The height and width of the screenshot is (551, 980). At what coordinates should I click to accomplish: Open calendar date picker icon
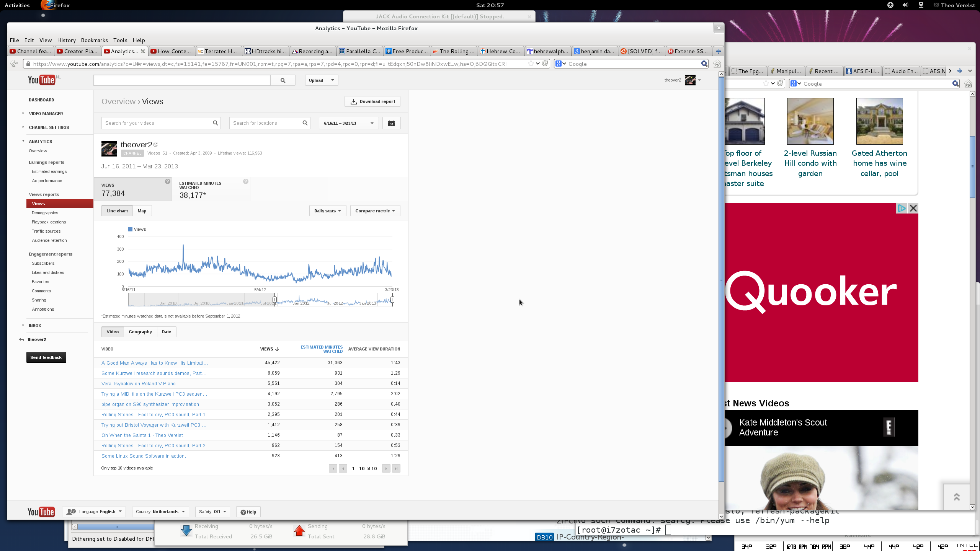point(391,123)
